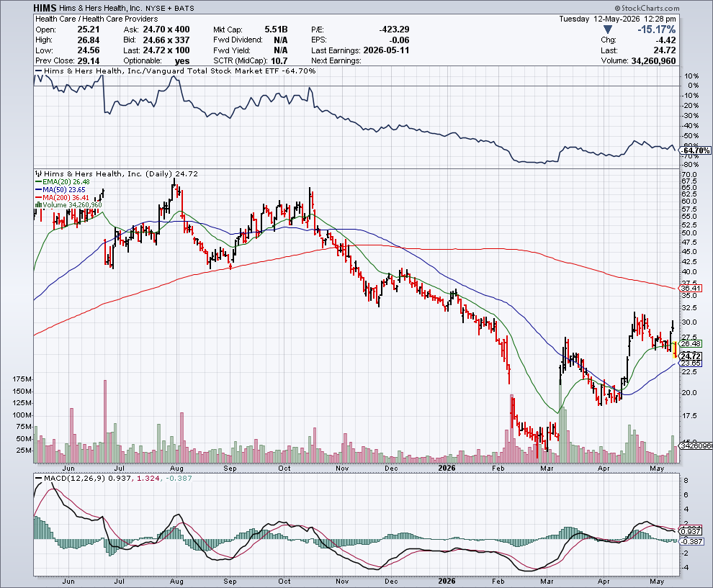Click the -64.70% relative performance tag
The width and height of the screenshot is (713, 588).
[695, 150]
